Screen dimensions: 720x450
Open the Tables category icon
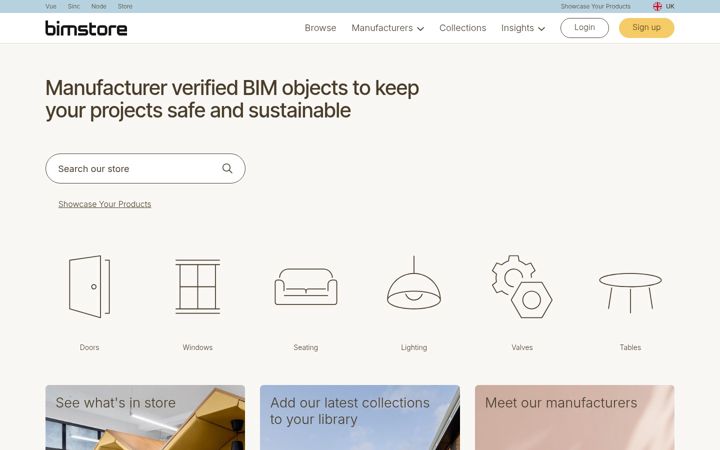[630, 293]
